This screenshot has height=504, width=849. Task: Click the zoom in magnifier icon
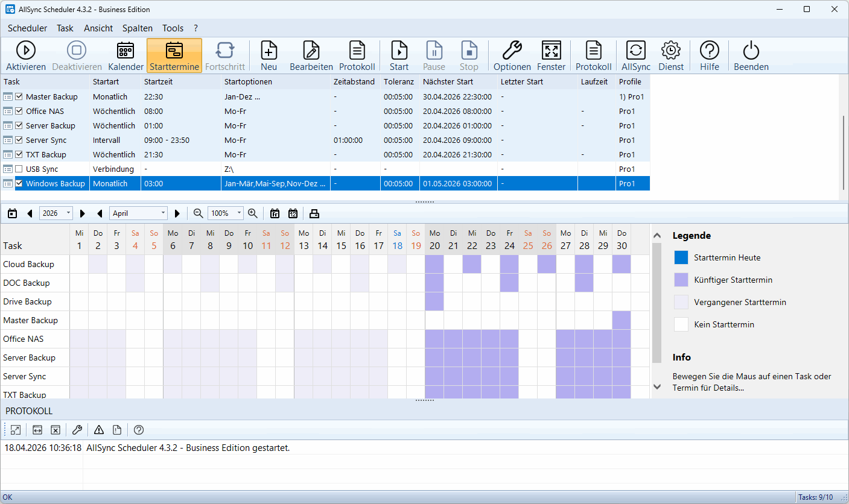(x=253, y=213)
